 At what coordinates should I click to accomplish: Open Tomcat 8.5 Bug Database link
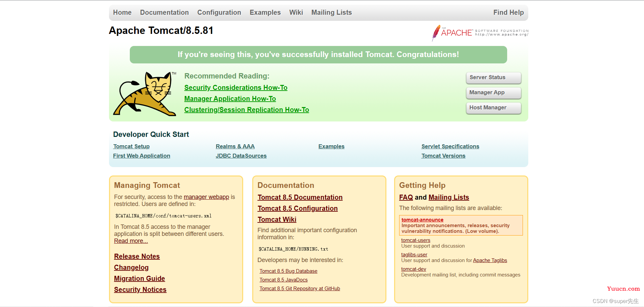(288, 271)
